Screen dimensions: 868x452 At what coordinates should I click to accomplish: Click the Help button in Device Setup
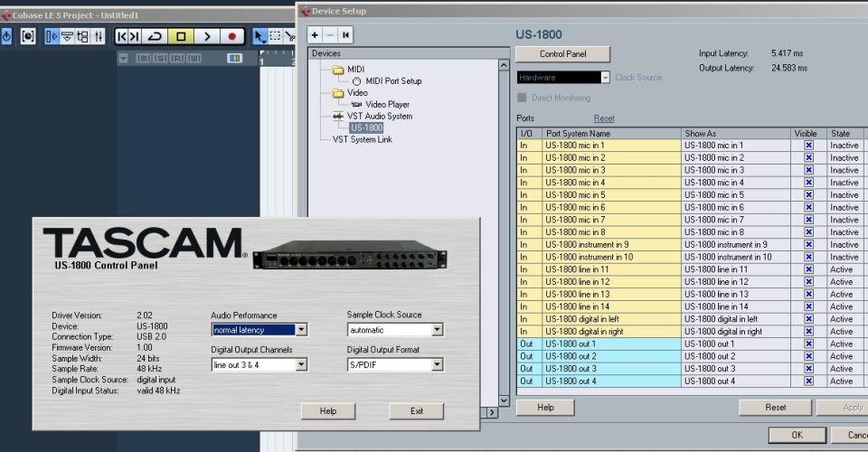[x=545, y=408]
